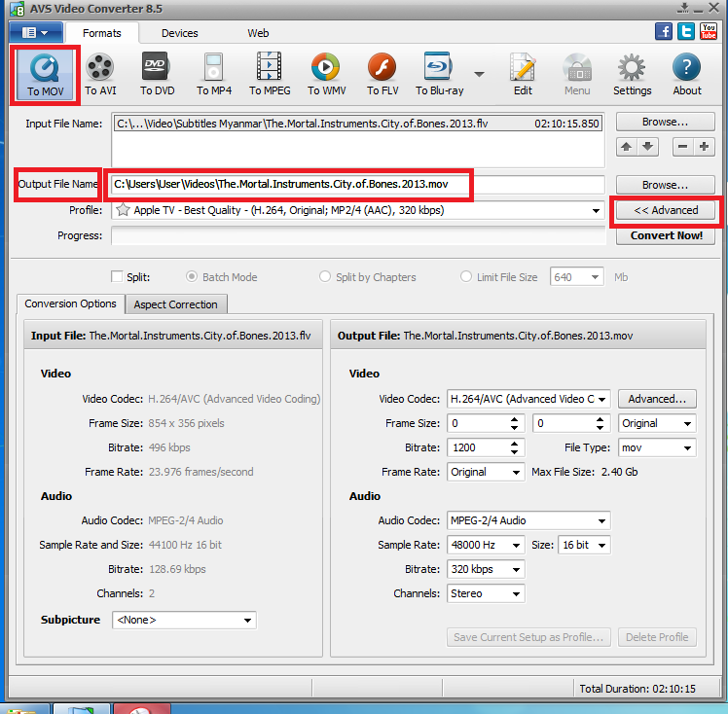The width and height of the screenshot is (728, 714).
Task: Adjust frame width stepper arrows
Action: [514, 423]
